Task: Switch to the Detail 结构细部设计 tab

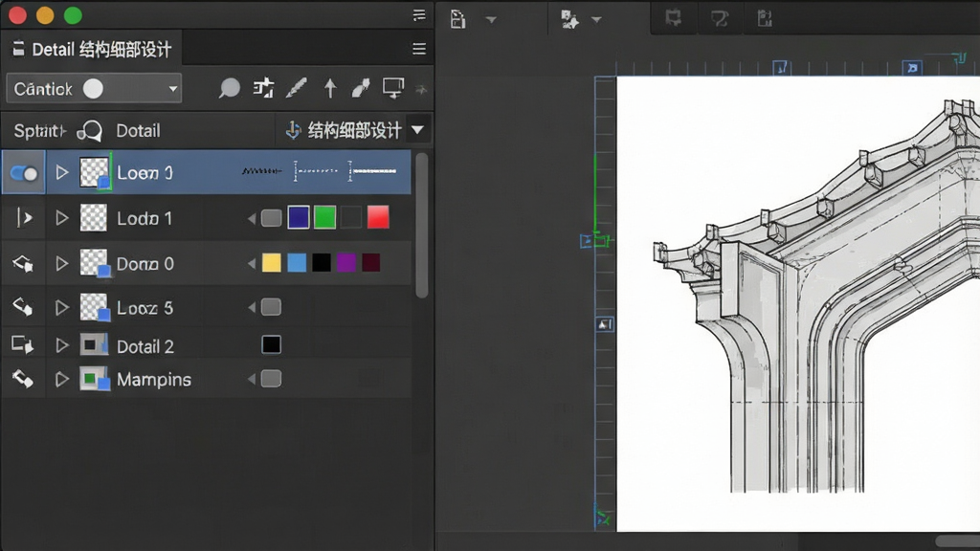Action: pyautogui.click(x=92, y=50)
